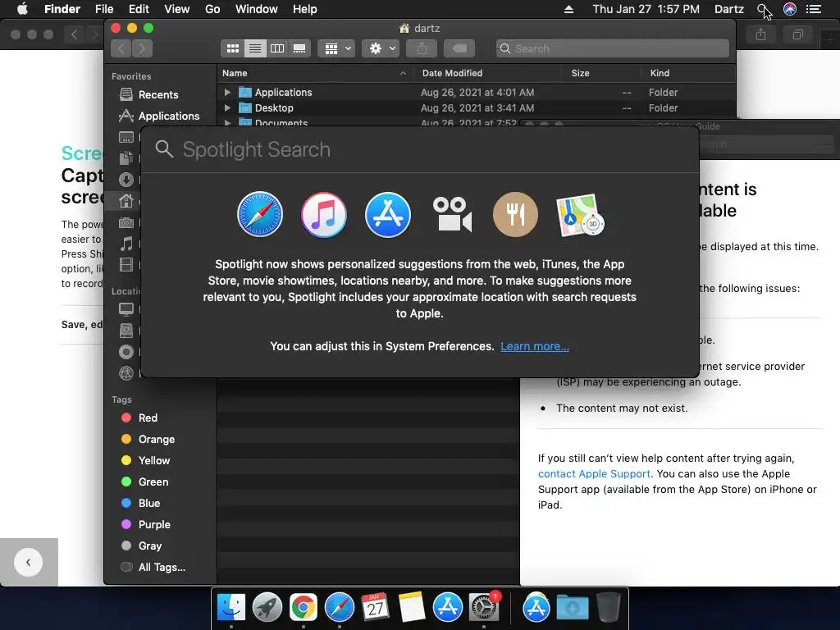Switch Finder to list view
840x630 pixels.
[255, 48]
